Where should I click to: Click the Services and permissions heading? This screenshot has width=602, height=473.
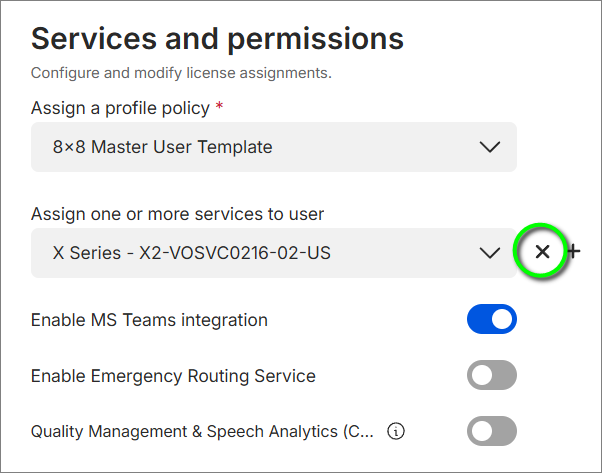217,39
